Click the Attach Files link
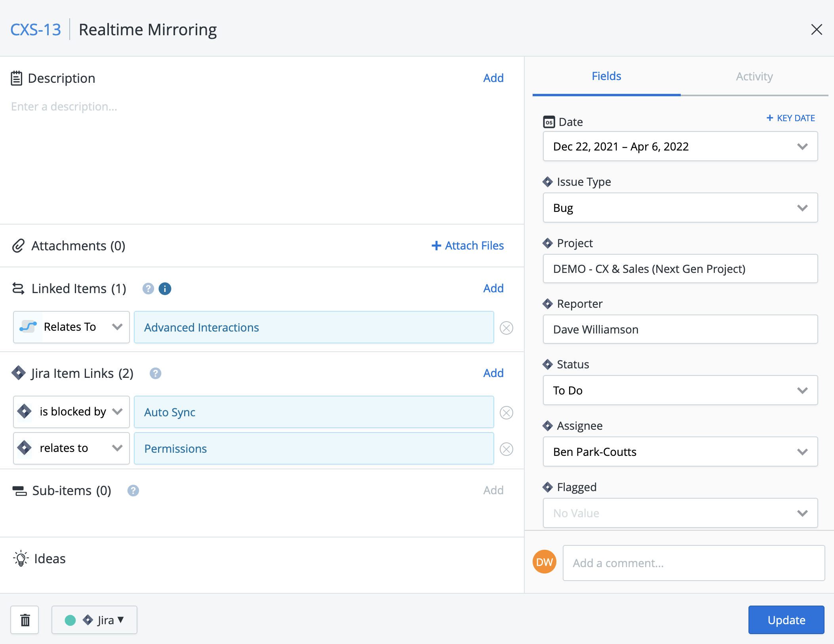 (468, 246)
